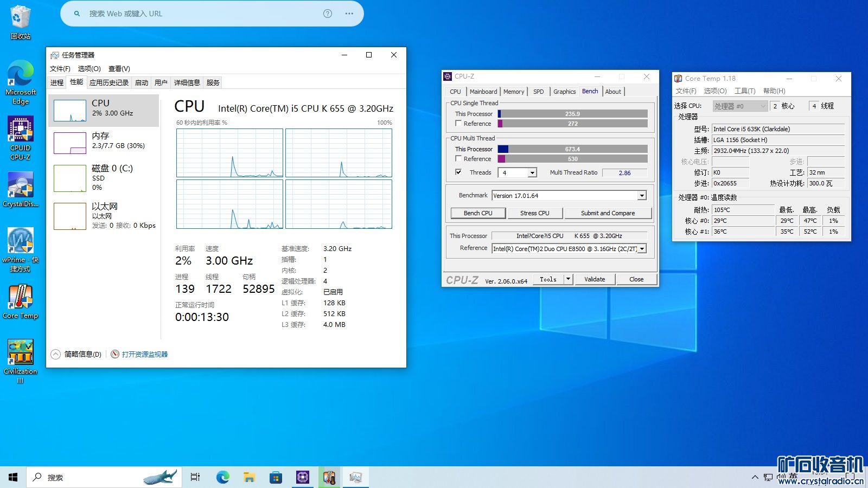
Task: Open the Recycle Bin desktop icon
Action: click(x=21, y=21)
